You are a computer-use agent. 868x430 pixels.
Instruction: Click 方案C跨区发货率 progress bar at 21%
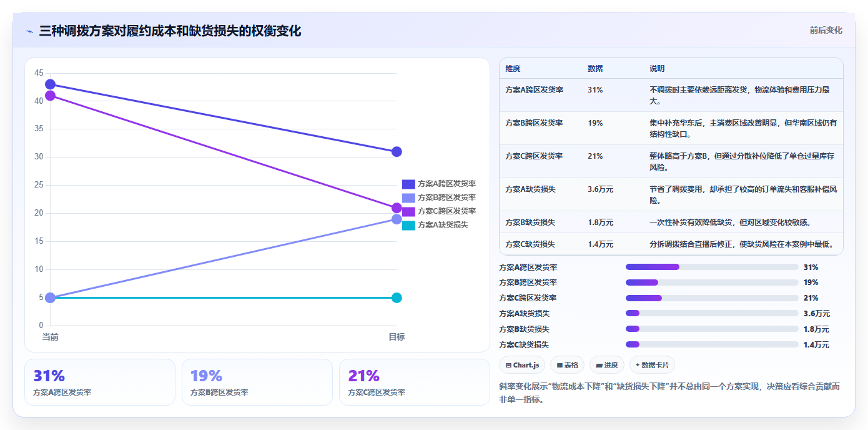pyautogui.click(x=712, y=298)
